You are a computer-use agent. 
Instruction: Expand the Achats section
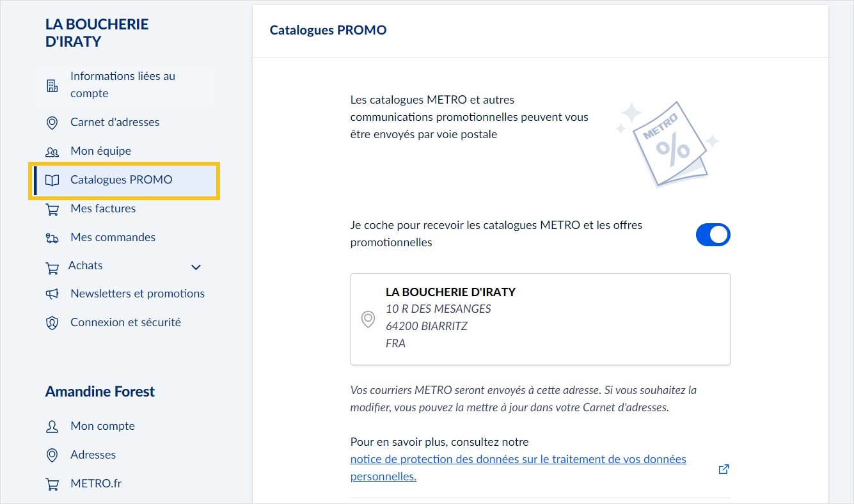[x=196, y=267]
